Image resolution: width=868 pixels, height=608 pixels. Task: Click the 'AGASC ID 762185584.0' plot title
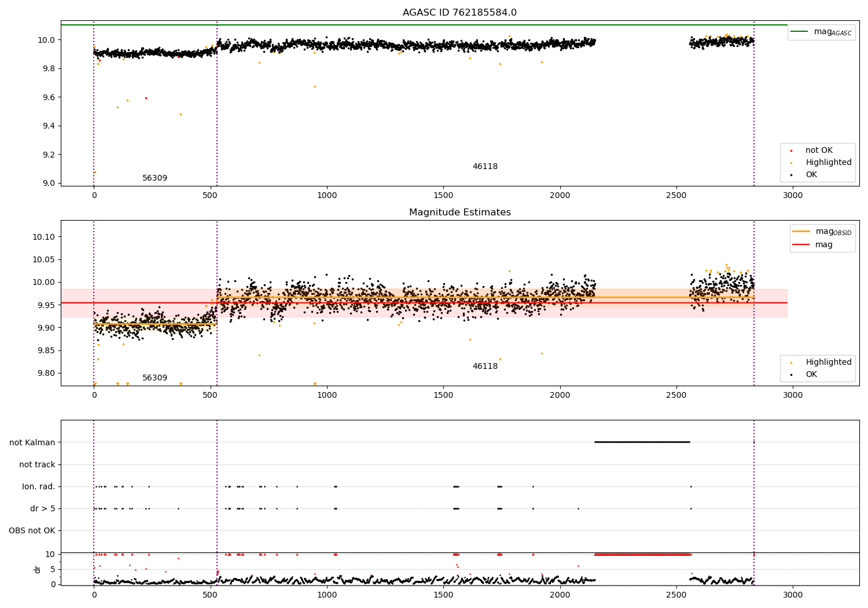459,13
